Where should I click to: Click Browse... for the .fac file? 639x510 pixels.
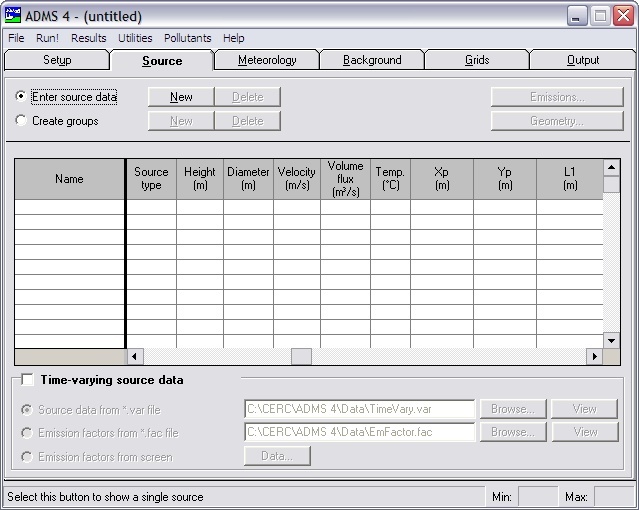point(513,432)
